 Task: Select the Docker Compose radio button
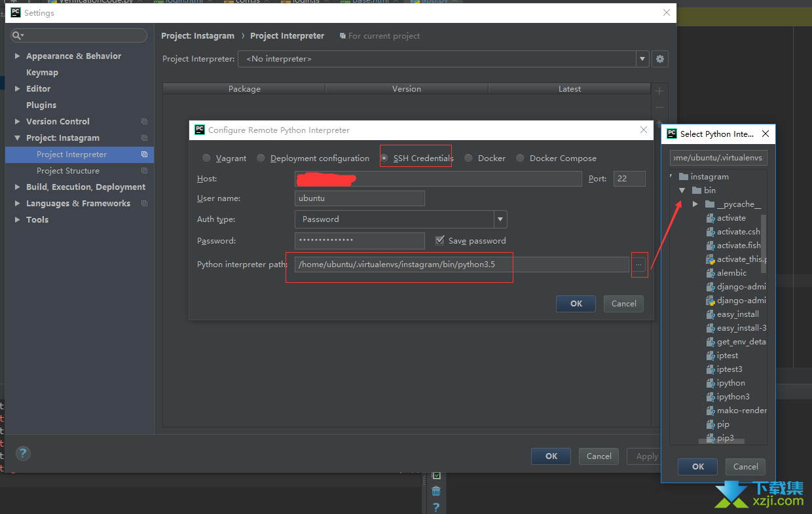521,158
